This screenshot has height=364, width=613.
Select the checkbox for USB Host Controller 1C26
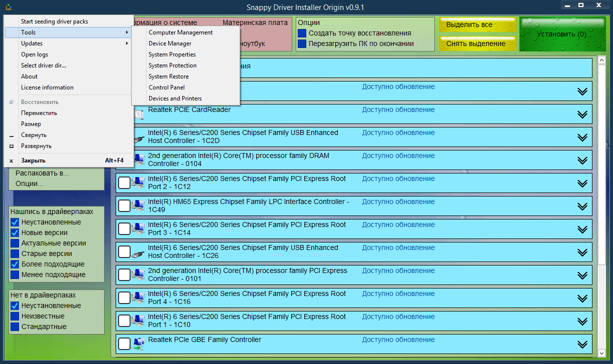[124, 252]
